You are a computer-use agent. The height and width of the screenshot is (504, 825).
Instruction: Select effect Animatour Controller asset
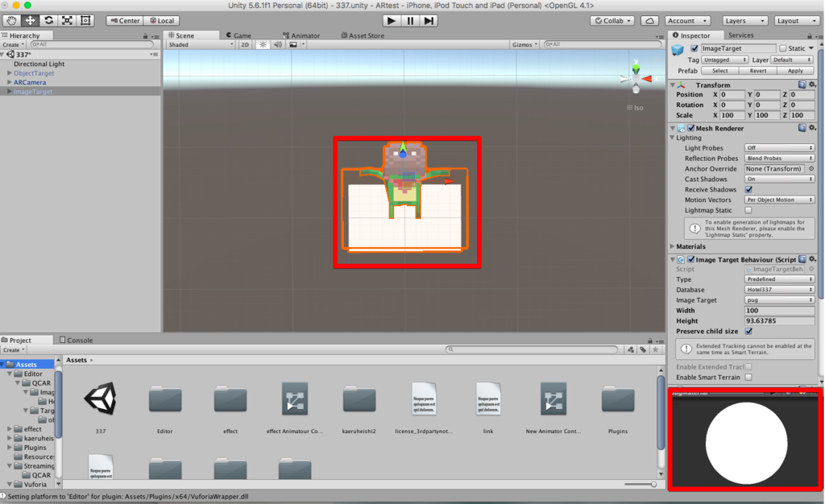click(x=295, y=399)
